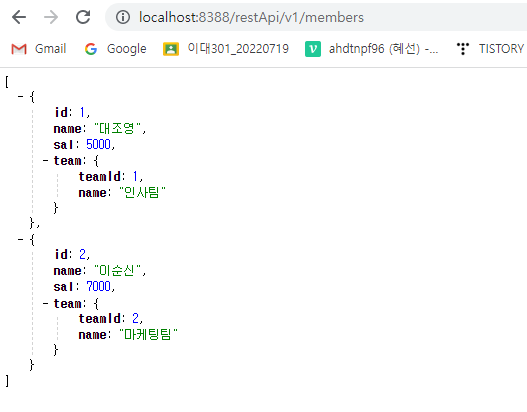Screen dimensions: 527x412
Task: Click the 7000 salary number
Action: coord(98,286)
